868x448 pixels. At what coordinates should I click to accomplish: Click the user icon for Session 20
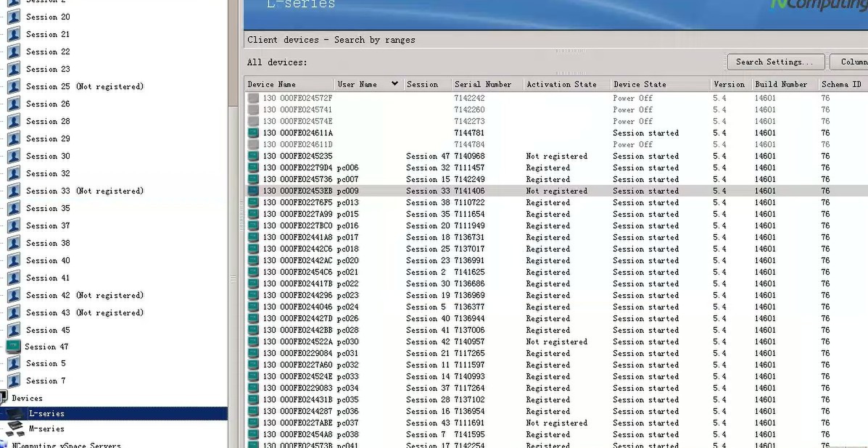(14, 17)
